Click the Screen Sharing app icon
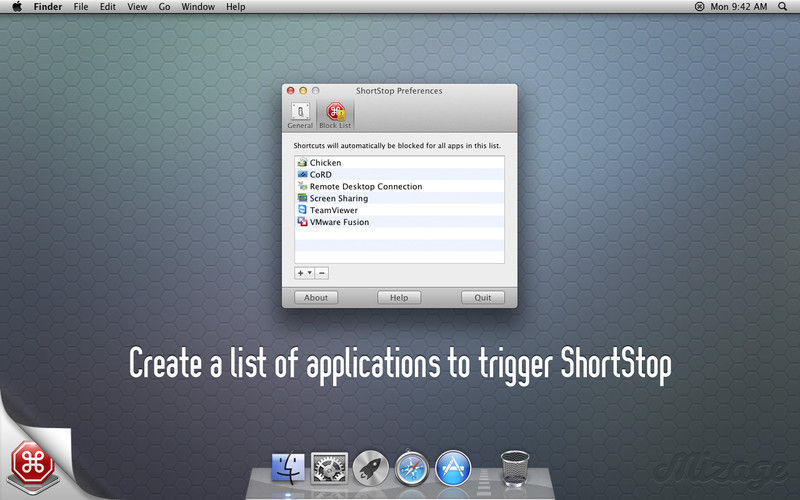This screenshot has width=800, height=500. [303, 198]
